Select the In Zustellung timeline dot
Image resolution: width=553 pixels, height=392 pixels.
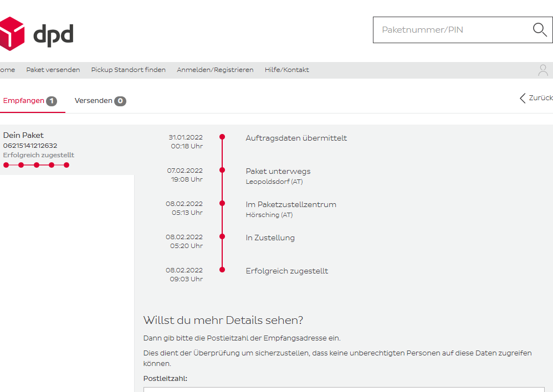point(222,236)
